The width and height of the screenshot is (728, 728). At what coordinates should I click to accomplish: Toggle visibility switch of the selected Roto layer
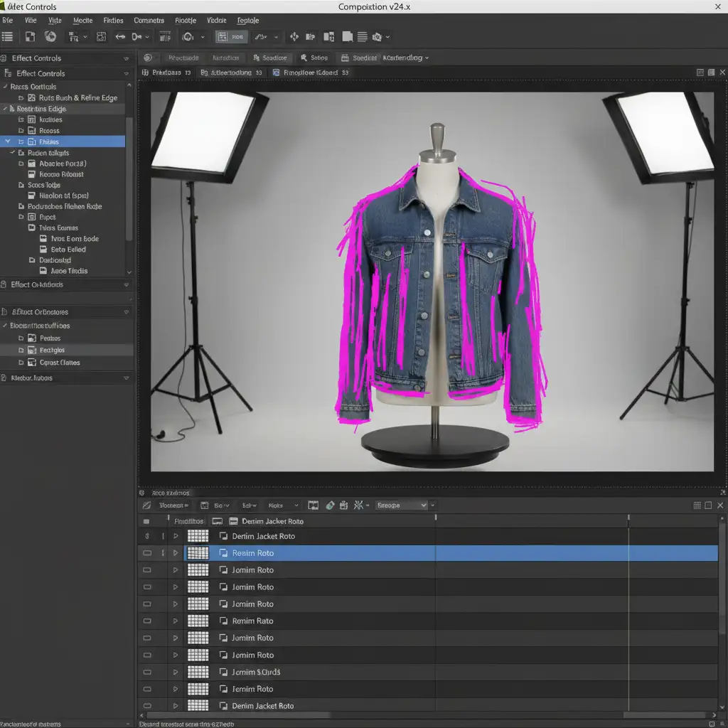(147, 553)
